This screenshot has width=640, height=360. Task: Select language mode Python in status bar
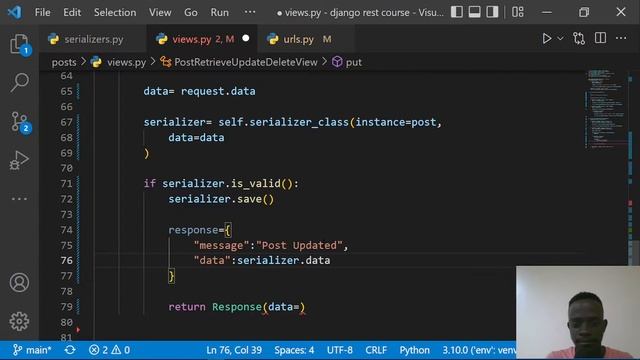pyautogui.click(x=414, y=350)
